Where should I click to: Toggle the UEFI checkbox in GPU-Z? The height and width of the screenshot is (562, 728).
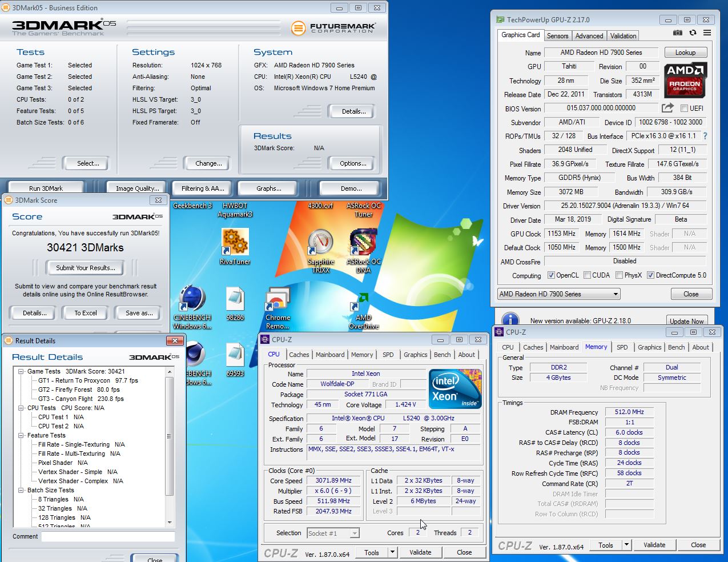684,109
